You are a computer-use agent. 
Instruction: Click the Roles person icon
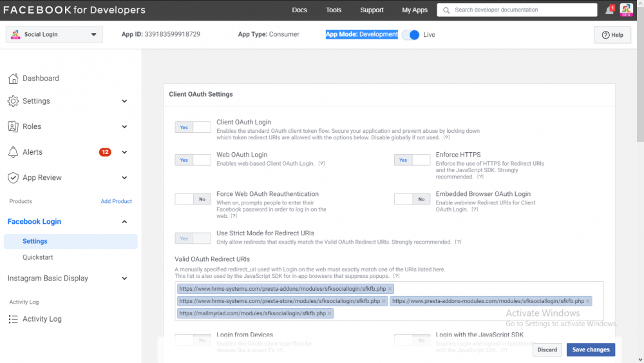pyautogui.click(x=13, y=126)
